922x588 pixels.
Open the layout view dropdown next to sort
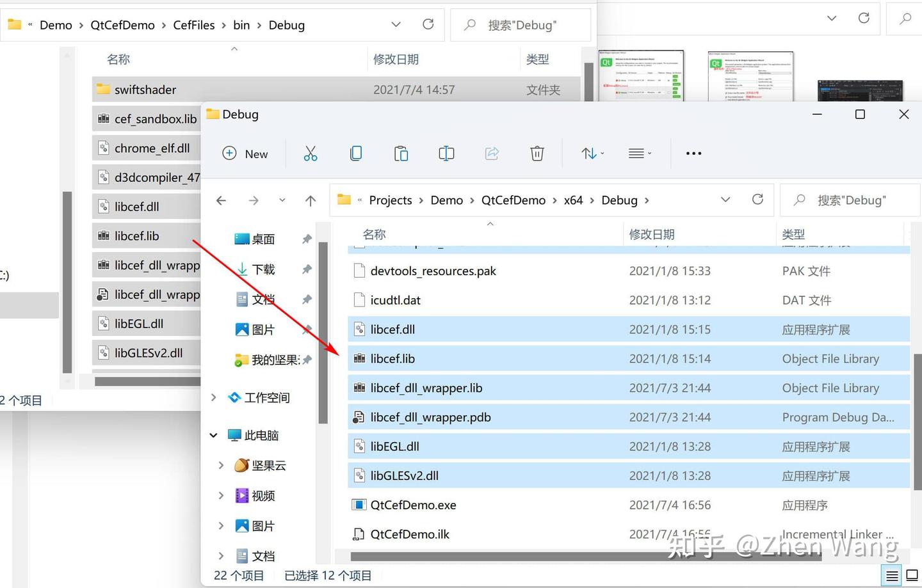click(x=639, y=153)
